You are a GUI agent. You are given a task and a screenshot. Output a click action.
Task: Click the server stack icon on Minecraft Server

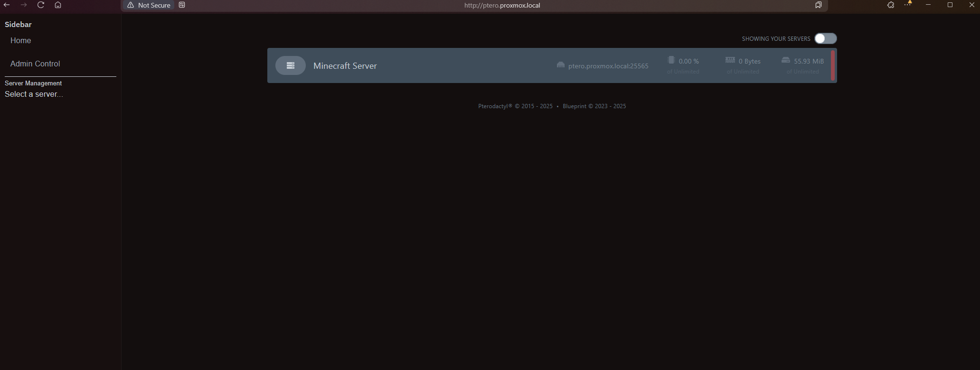[291, 65]
